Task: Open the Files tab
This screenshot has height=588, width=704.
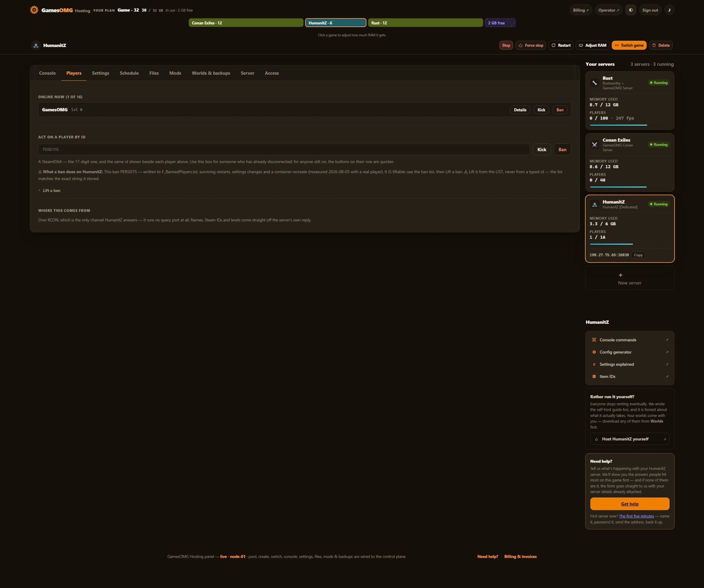Action: coord(154,73)
